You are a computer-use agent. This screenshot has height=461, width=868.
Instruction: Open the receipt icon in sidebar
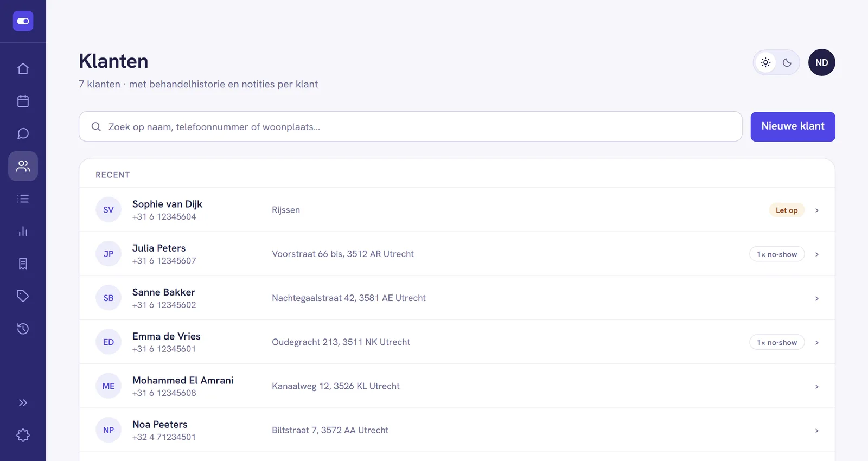(x=23, y=264)
